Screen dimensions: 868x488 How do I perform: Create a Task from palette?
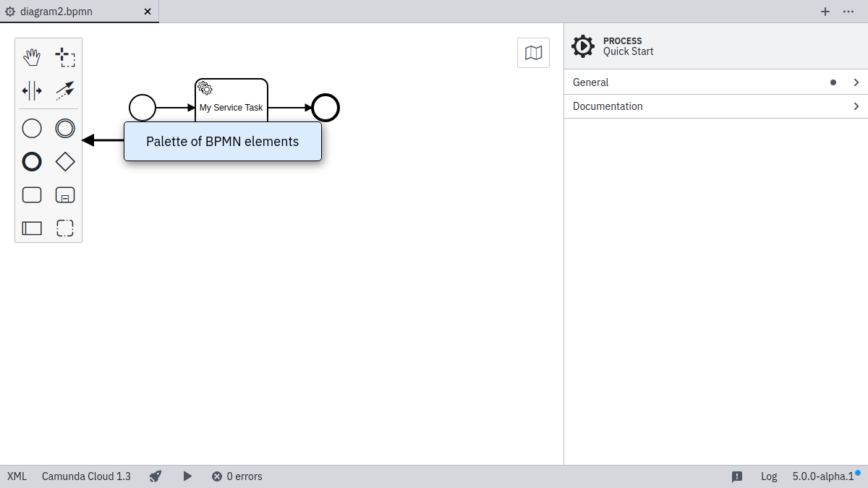(x=32, y=195)
